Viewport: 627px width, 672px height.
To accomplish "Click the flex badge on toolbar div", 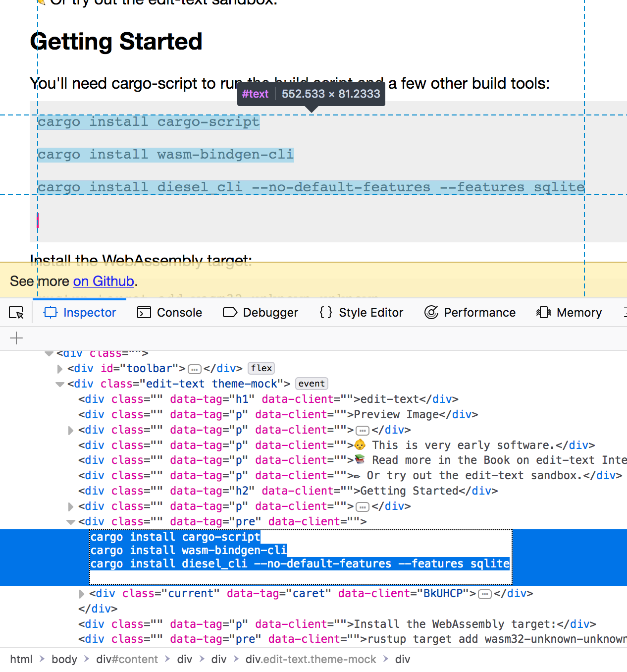I will [261, 368].
